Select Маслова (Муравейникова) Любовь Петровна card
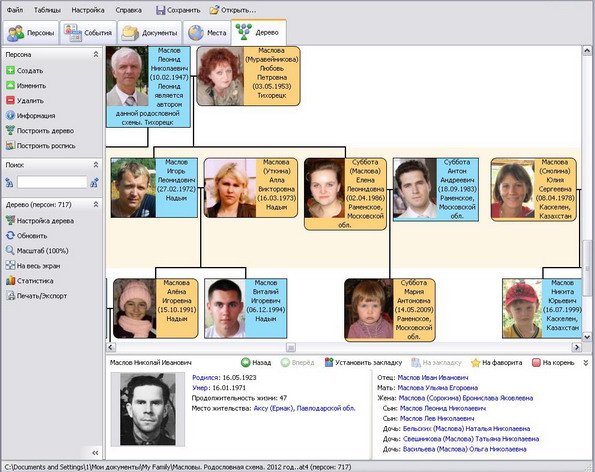The image size is (595, 472). tap(249, 76)
